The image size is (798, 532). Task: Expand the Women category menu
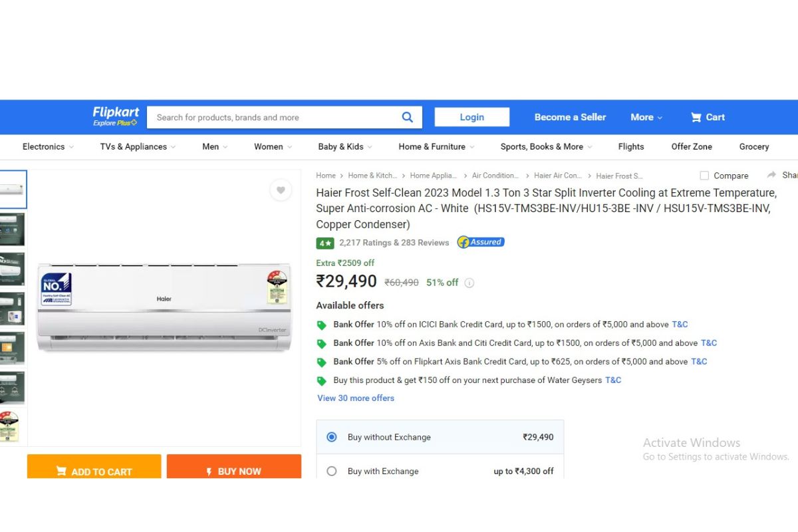[x=273, y=146]
